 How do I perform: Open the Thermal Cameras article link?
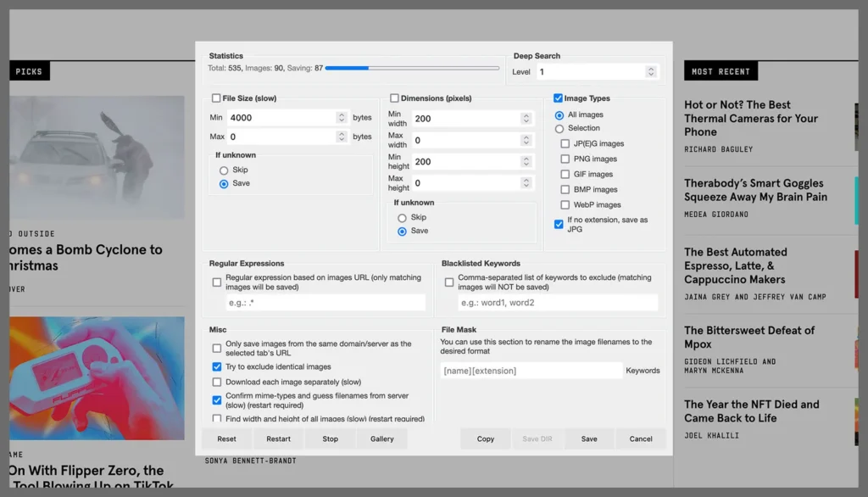coord(750,118)
